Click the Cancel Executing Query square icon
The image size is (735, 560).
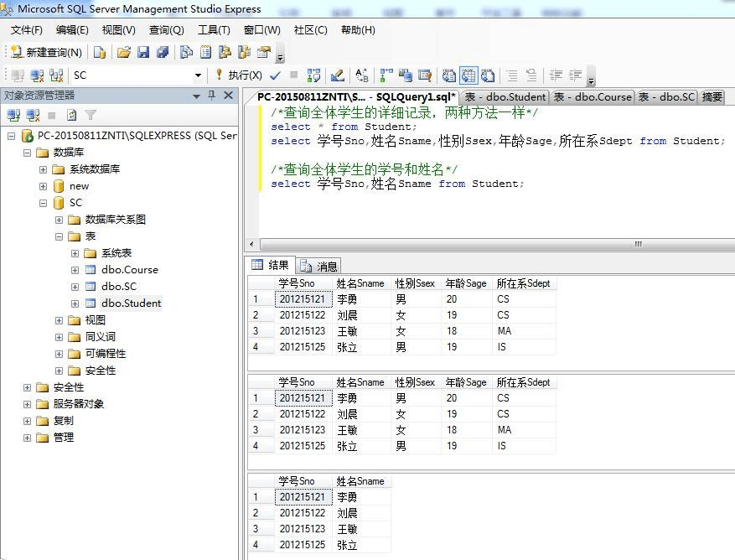pos(294,75)
